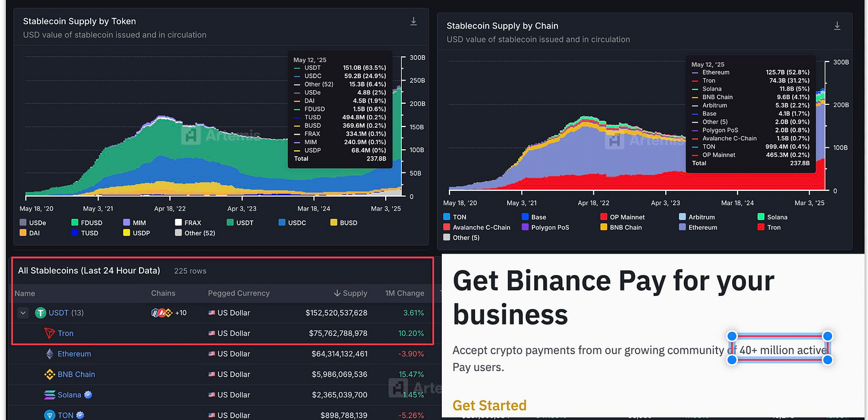Image resolution: width=868 pixels, height=420 pixels.
Task: Click the Solana logo in the table row
Action: (x=49, y=395)
